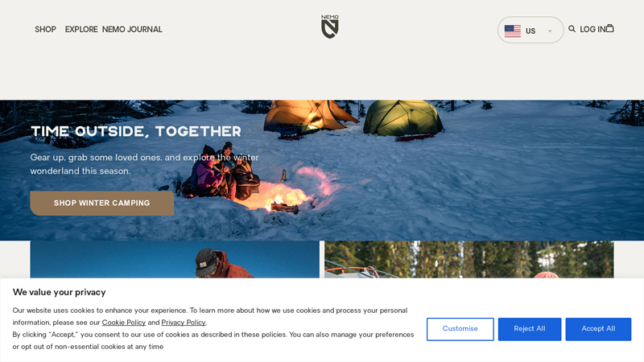Click the TIME OUTSIDE, TOGETHER headline
The height and width of the screenshot is (362, 644).
[x=136, y=131]
